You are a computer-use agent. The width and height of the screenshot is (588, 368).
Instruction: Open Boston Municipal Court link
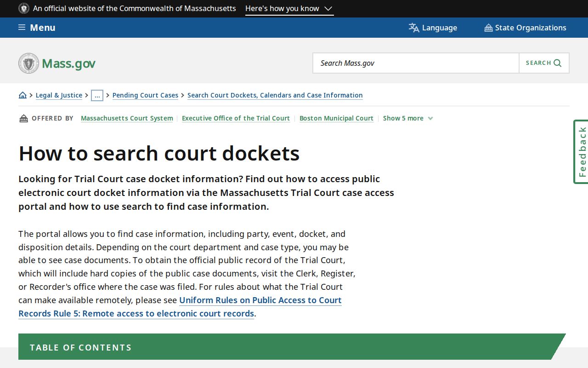336,118
